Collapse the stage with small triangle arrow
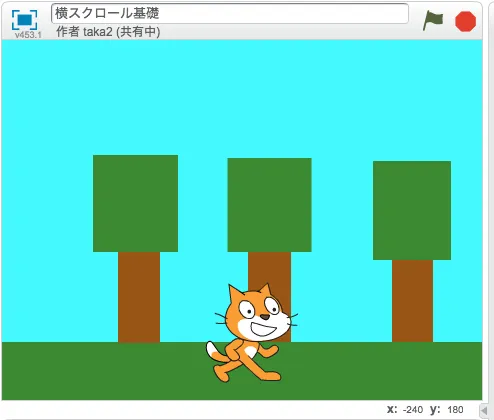 [x=483, y=410]
